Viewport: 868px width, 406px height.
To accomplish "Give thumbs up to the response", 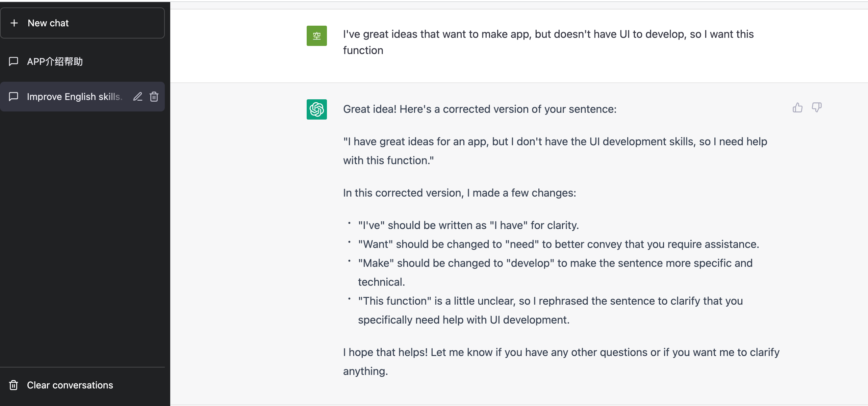I will coord(797,108).
